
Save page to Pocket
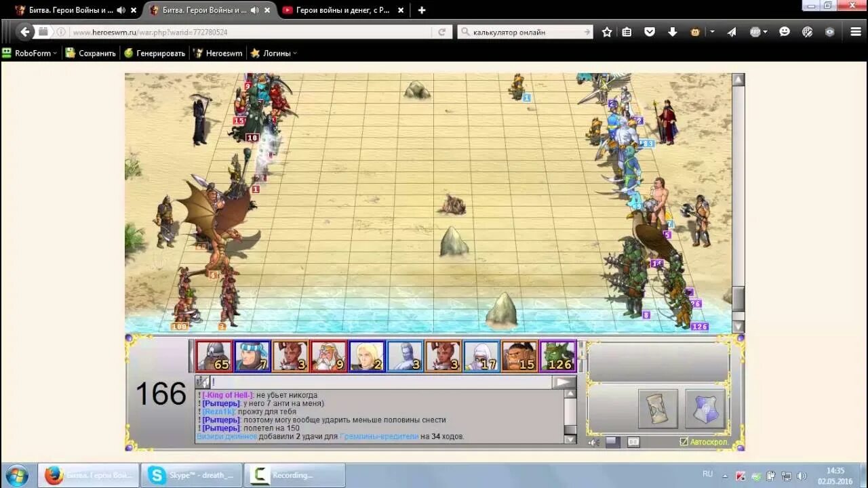pyautogui.click(x=650, y=32)
